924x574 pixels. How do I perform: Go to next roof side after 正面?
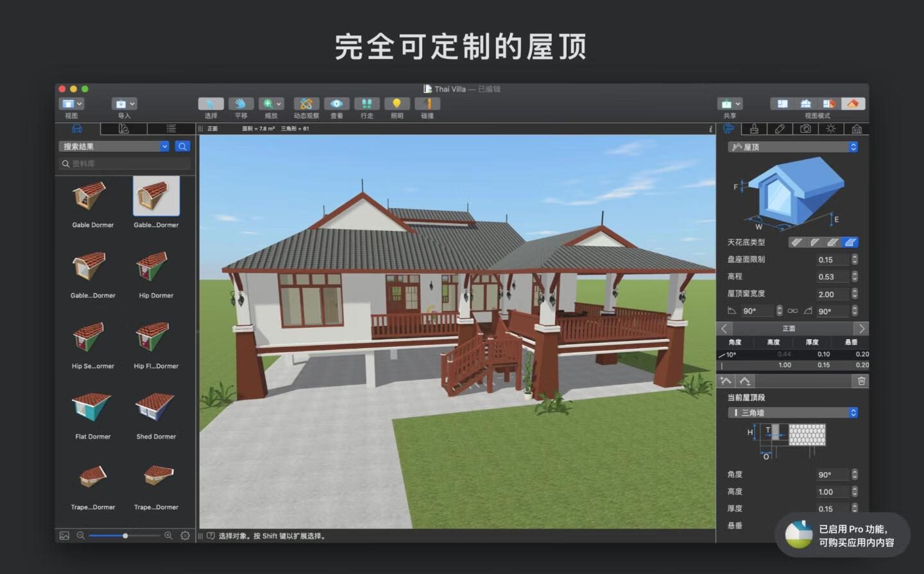[861, 328]
